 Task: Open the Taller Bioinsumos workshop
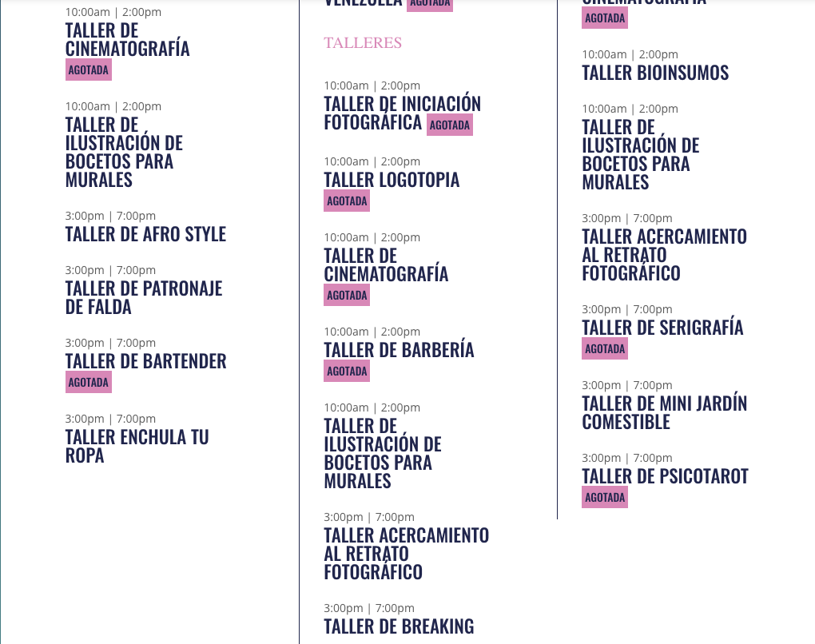click(x=655, y=73)
